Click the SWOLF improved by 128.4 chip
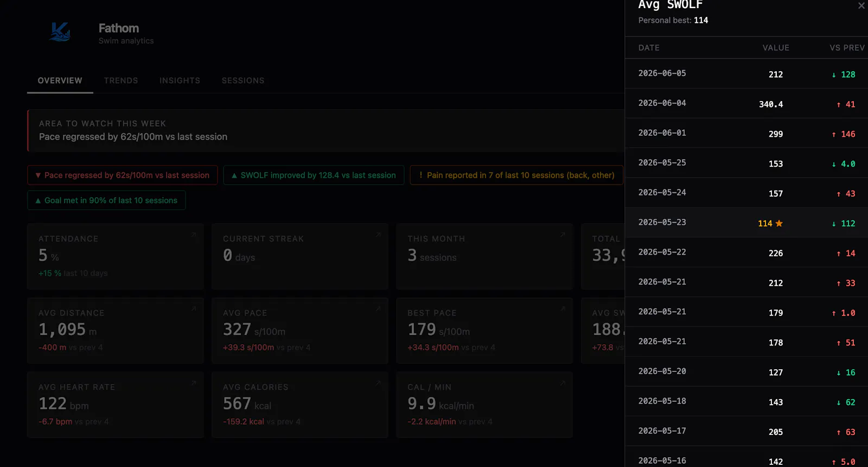Image resolution: width=868 pixels, height=467 pixels. (x=314, y=175)
